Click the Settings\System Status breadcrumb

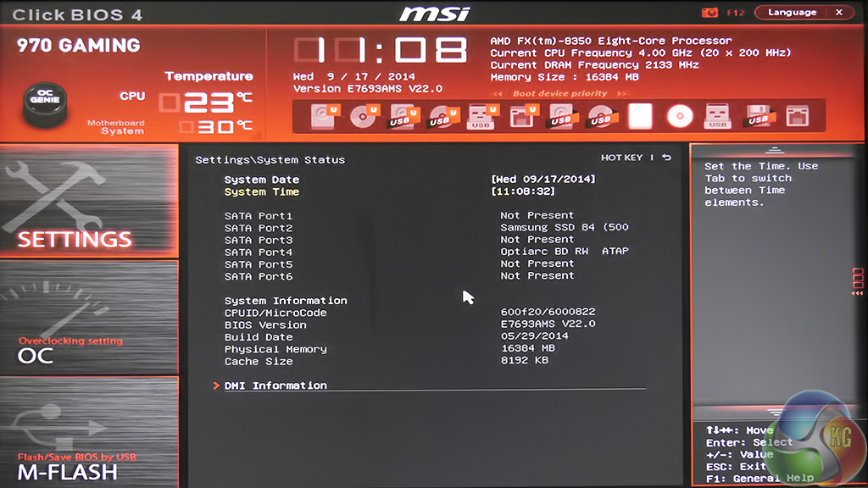pos(270,160)
